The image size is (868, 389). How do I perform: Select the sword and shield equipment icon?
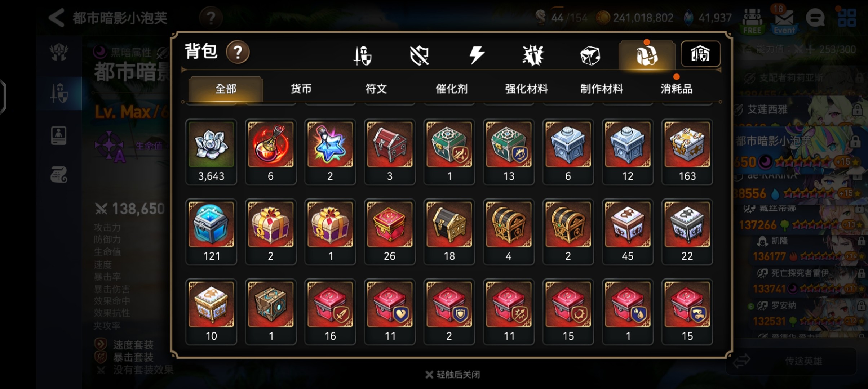tap(362, 55)
